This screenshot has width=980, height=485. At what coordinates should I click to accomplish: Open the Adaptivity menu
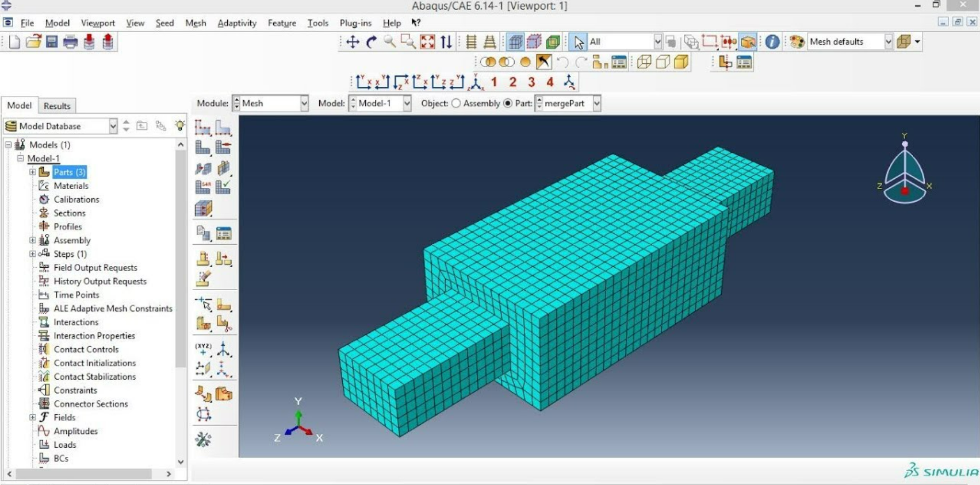pos(237,23)
